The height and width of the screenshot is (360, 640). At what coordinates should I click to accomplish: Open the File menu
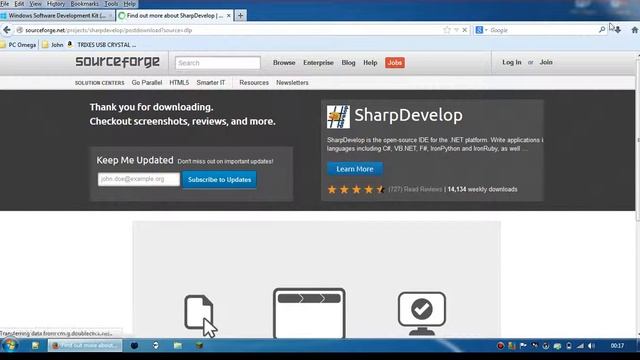[5, 4]
